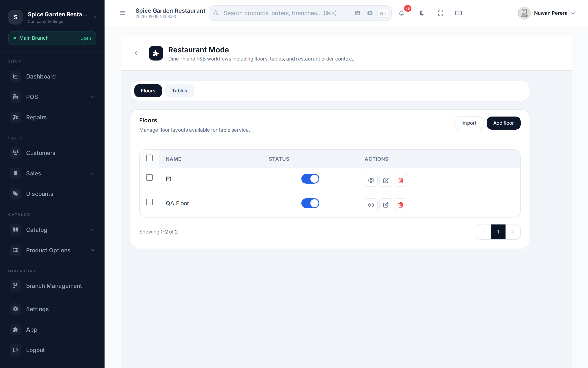
Task: Delete the F1 floor
Action: point(400,180)
